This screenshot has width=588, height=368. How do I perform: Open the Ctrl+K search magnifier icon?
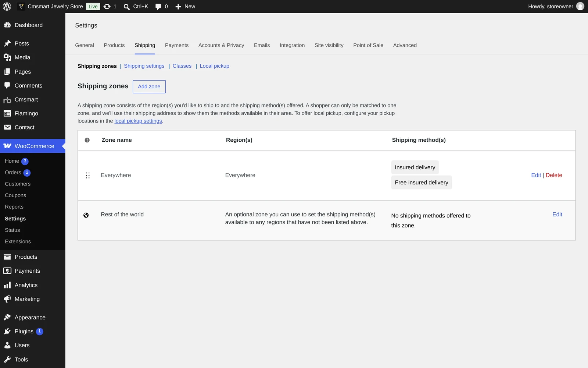point(126,7)
